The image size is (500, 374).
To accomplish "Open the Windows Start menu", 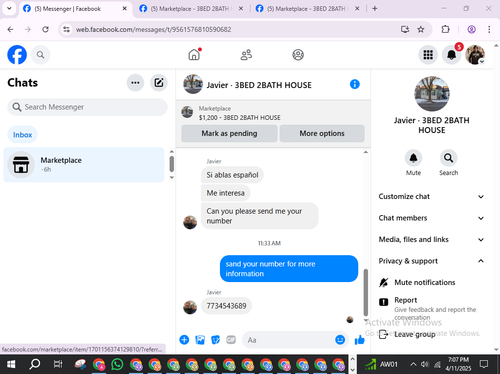I will (11, 364).
